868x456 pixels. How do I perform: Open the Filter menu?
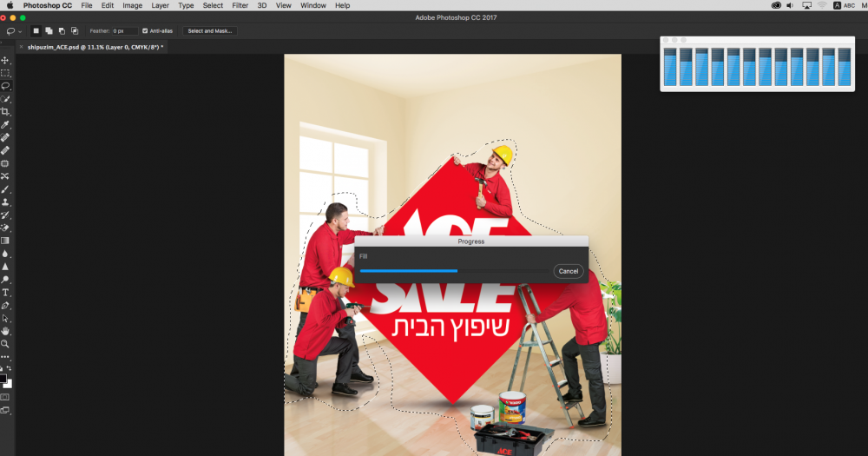240,5
